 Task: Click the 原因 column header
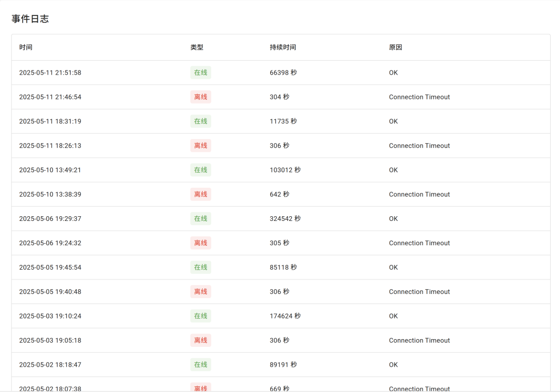[395, 47]
